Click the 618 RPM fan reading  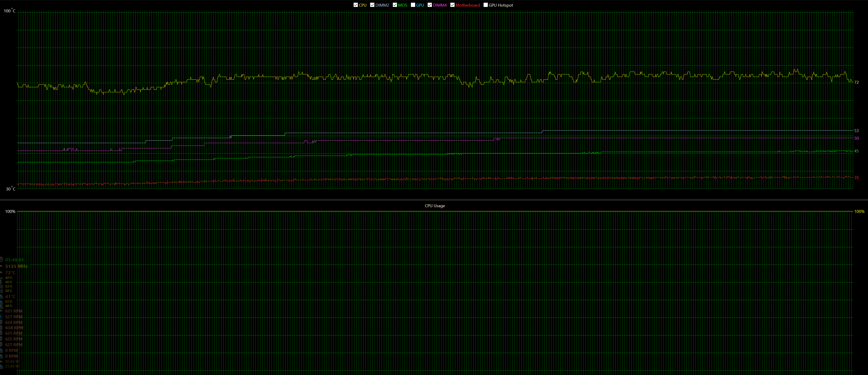coord(14,328)
